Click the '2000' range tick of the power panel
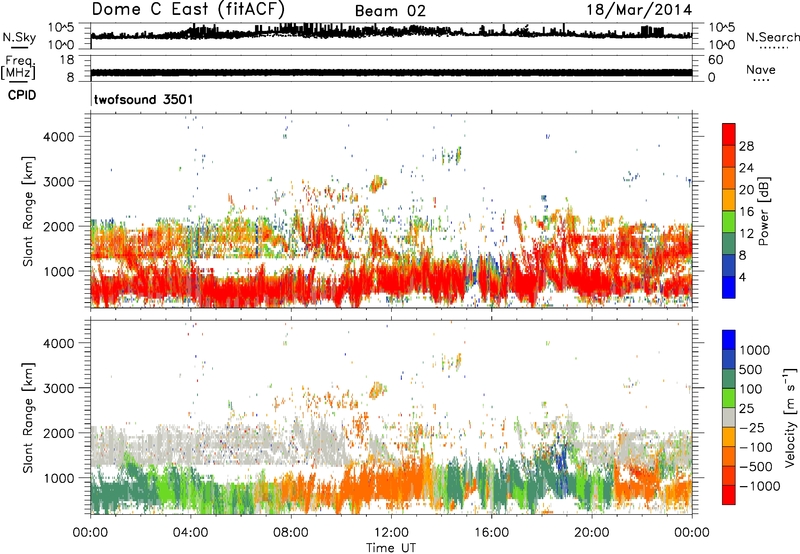 (x=59, y=226)
